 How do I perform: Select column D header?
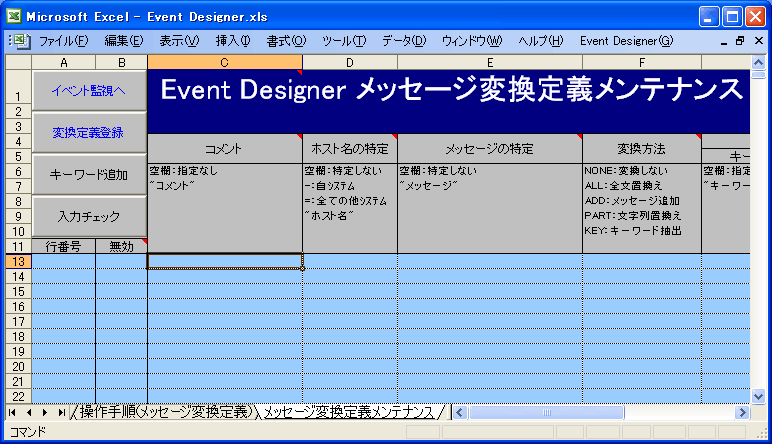pyautogui.click(x=349, y=63)
